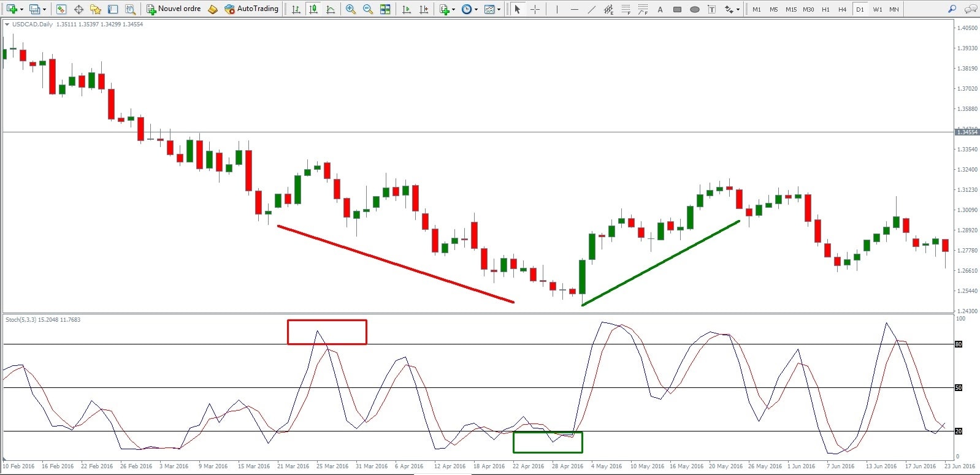Open the Strategy Tester icon
This screenshot has height=475, width=980.
(x=130, y=9)
